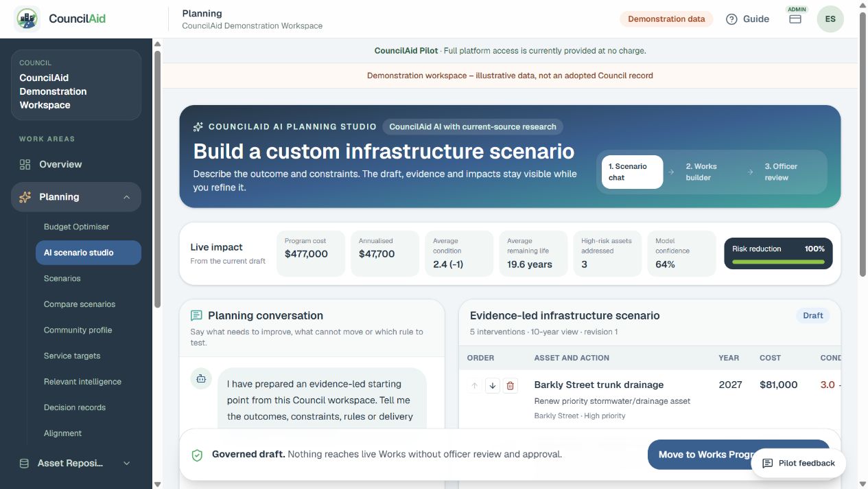Click High-risk assets addressed value 3
The height and width of the screenshot is (489, 868).
click(585, 264)
